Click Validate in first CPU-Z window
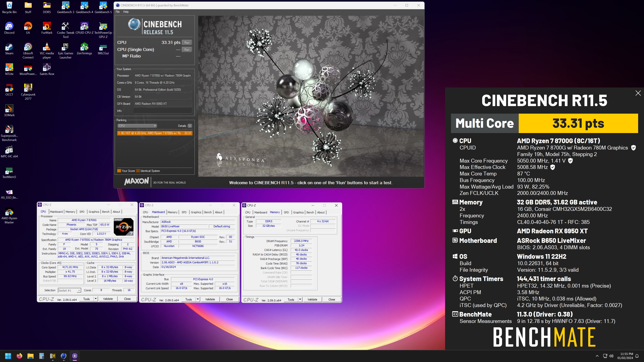 (x=108, y=299)
